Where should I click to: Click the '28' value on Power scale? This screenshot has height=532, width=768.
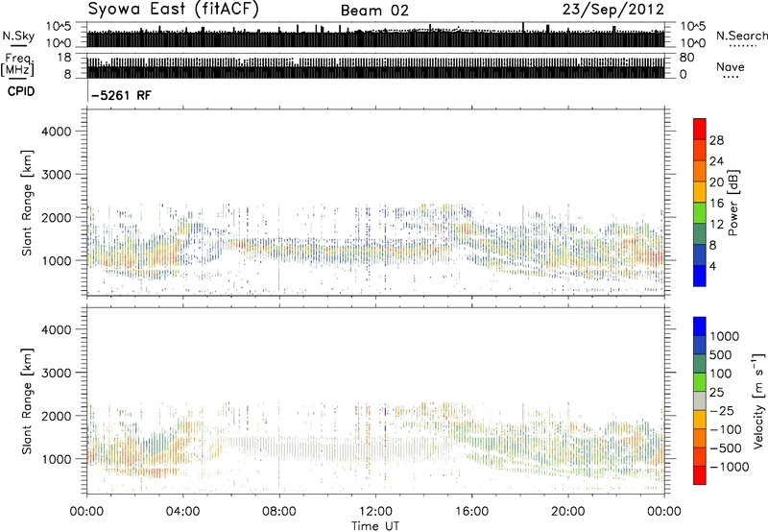[x=716, y=140]
